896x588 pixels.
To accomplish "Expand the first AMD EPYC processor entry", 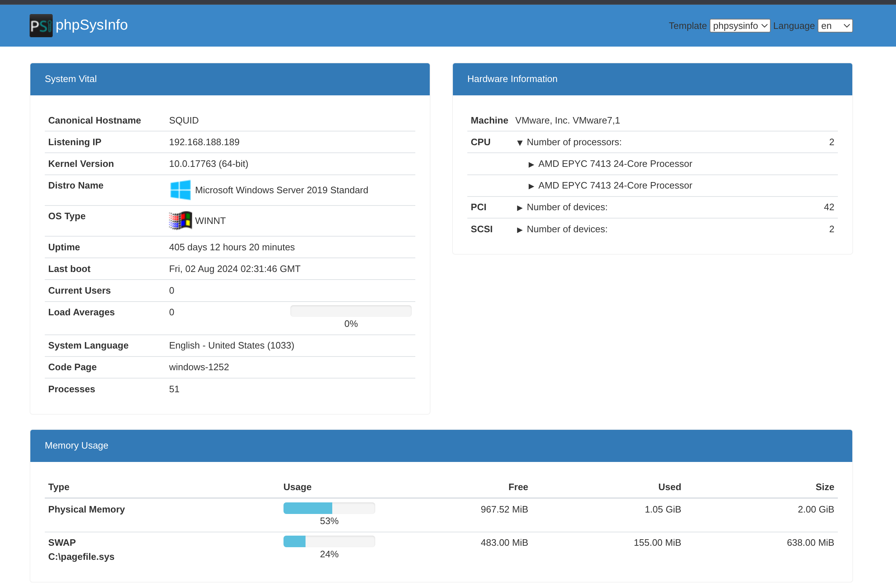I will pyautogui.click(x=531, y=164).
